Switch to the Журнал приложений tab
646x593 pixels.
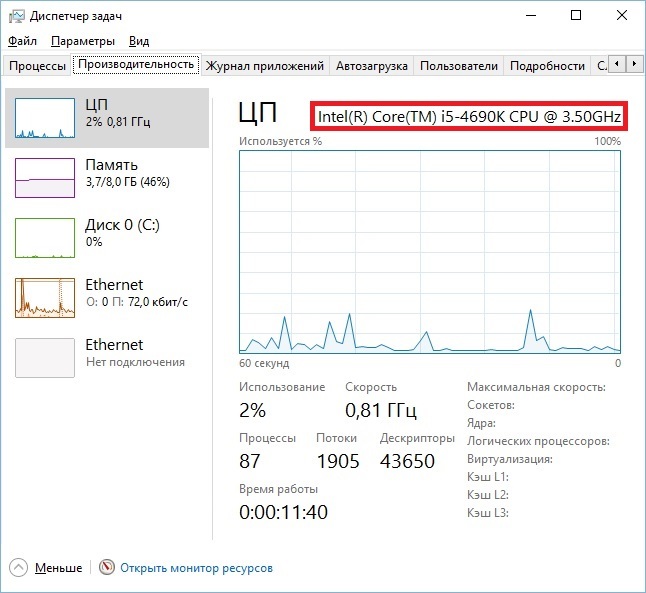click(264, 66)
